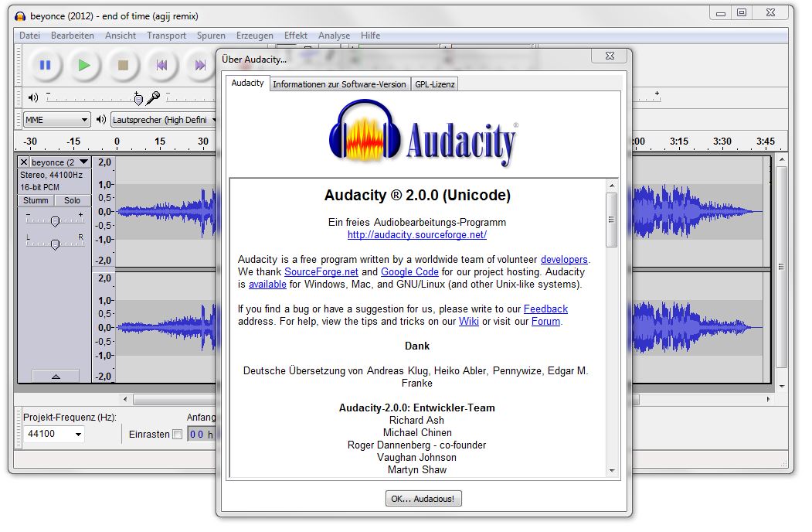Collapse the track using the bottom arrow
The width and height of the screenshot is (812, 532).
(x=55, y=376)
